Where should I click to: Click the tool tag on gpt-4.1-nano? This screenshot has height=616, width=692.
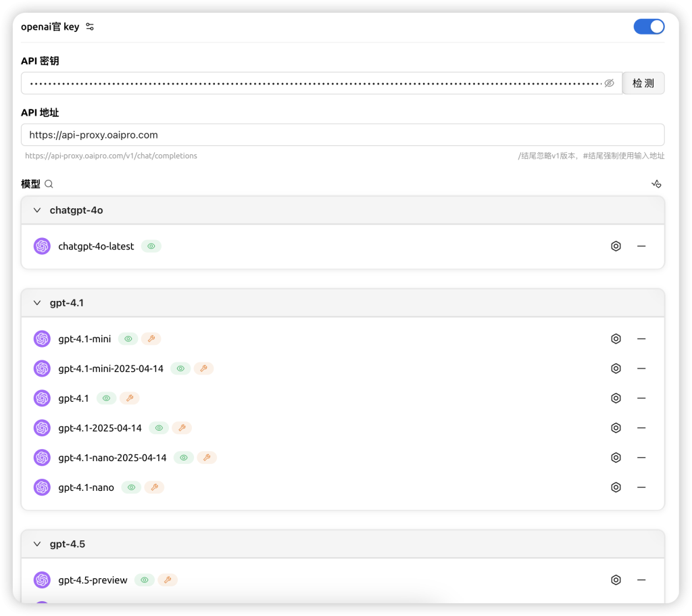pyautogui.click(x=155, y=487)
